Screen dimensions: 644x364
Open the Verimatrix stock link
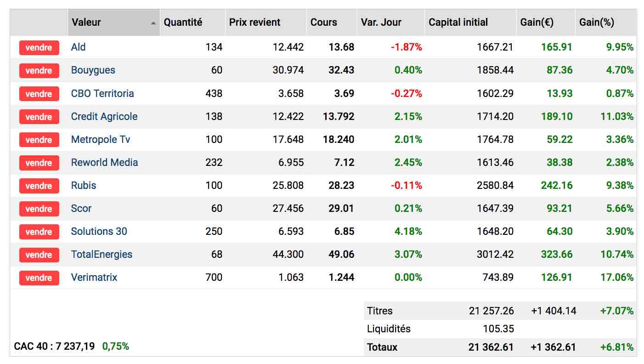[94, 277]
